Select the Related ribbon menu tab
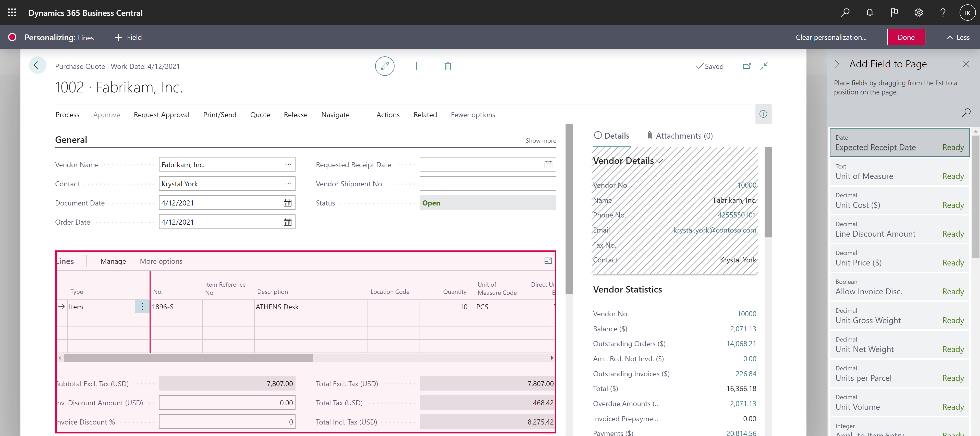980x436 pixels. [x=425, y=114]
